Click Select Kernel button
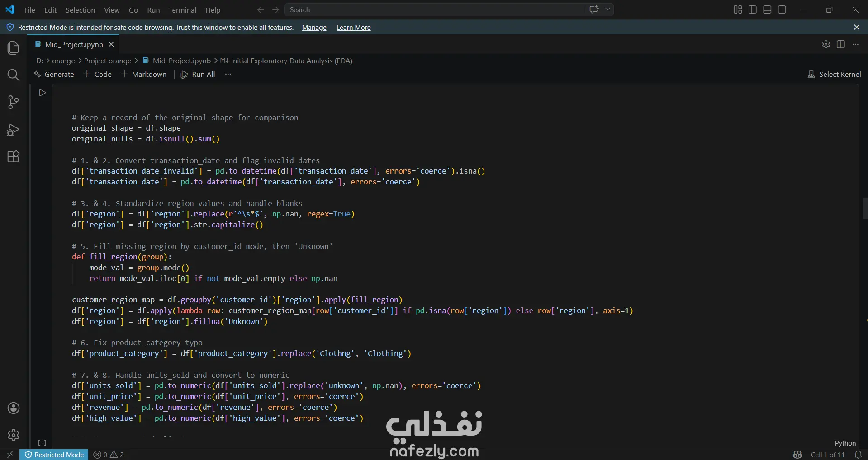 (x=834, y=74)
